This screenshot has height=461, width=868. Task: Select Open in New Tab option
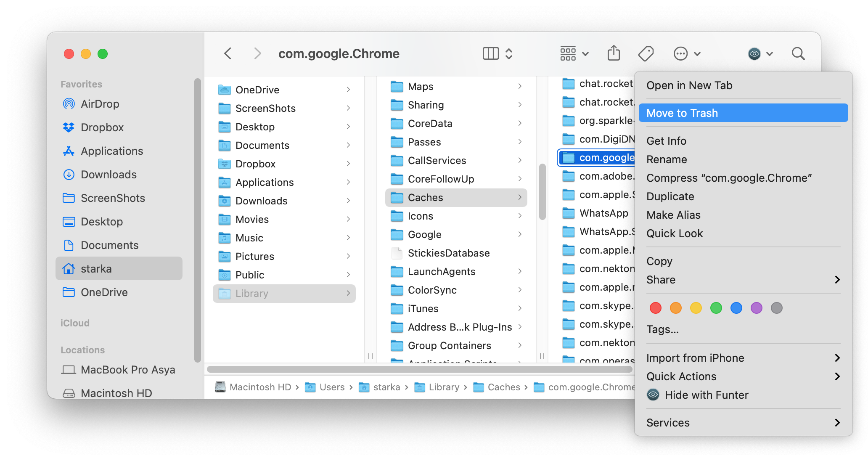pyautogui.click(x=690, y=85)
